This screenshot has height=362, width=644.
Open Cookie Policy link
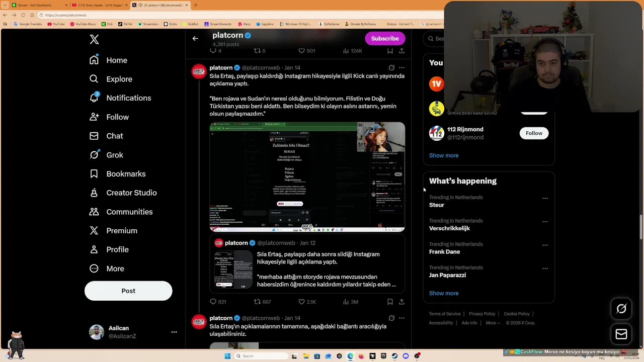click(516, 314)
